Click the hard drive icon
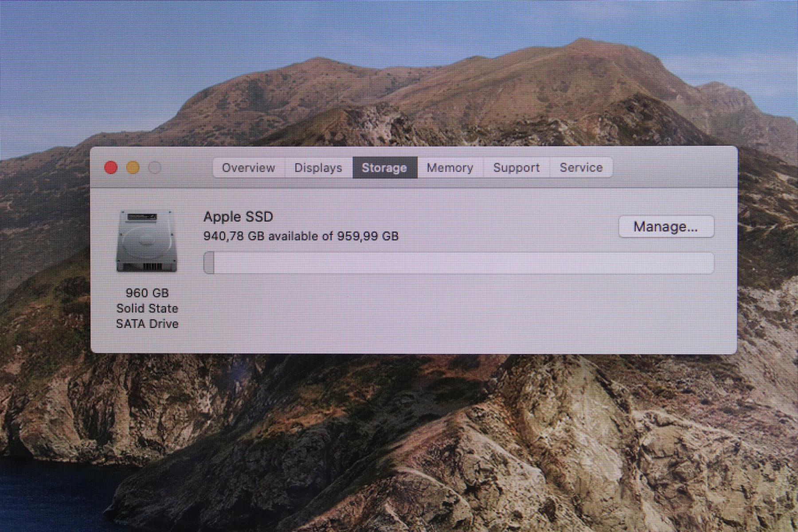Image resolution: width=798 pixels, height=532 pixels. 147,242
